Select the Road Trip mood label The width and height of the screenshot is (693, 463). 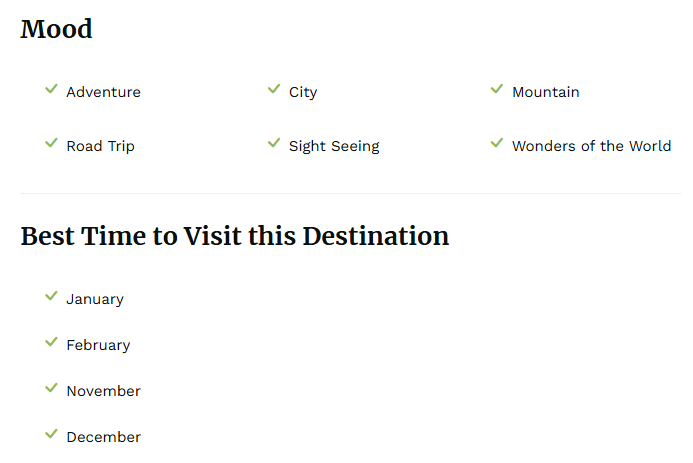100,146
